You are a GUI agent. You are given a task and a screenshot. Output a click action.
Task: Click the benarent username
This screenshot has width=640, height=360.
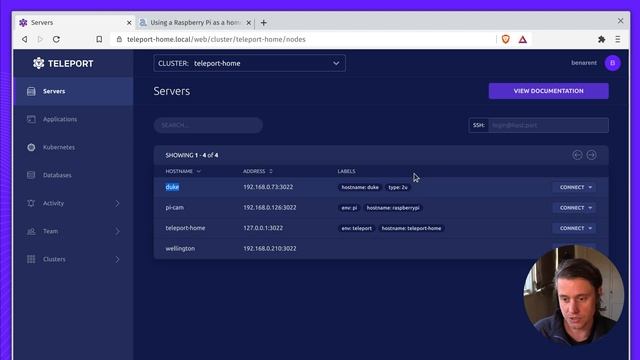584,63
